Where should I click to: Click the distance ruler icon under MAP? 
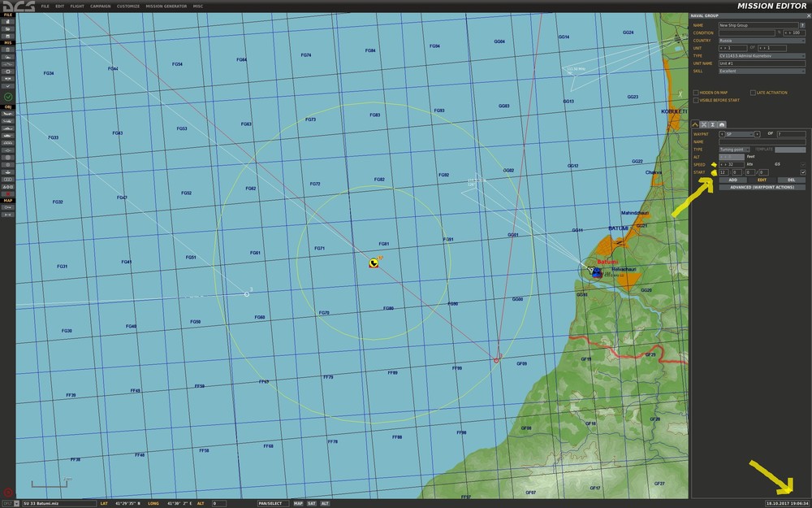[x=8, y=215]
